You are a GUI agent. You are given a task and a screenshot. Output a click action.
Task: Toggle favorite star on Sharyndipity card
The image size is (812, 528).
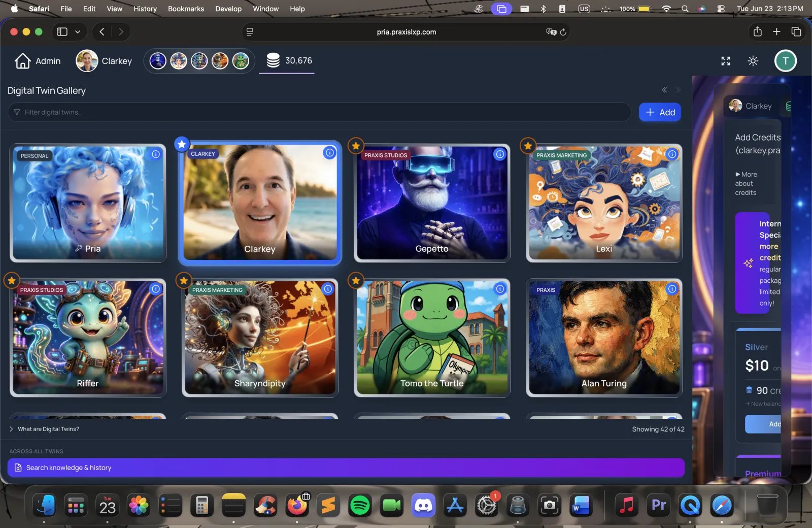coord(184,280)
